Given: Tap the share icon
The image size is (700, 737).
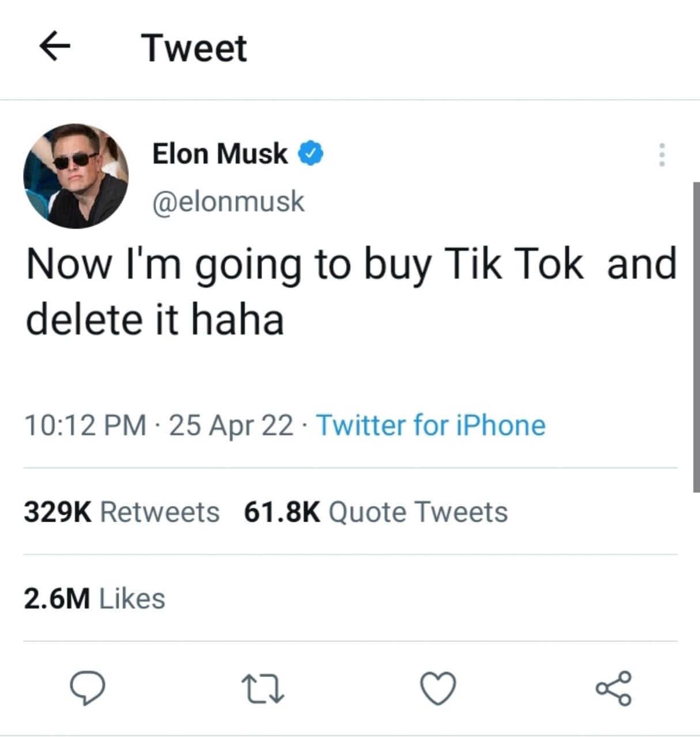Looking at the screenshot, I should pyautogui.click(x=614, y=688).
